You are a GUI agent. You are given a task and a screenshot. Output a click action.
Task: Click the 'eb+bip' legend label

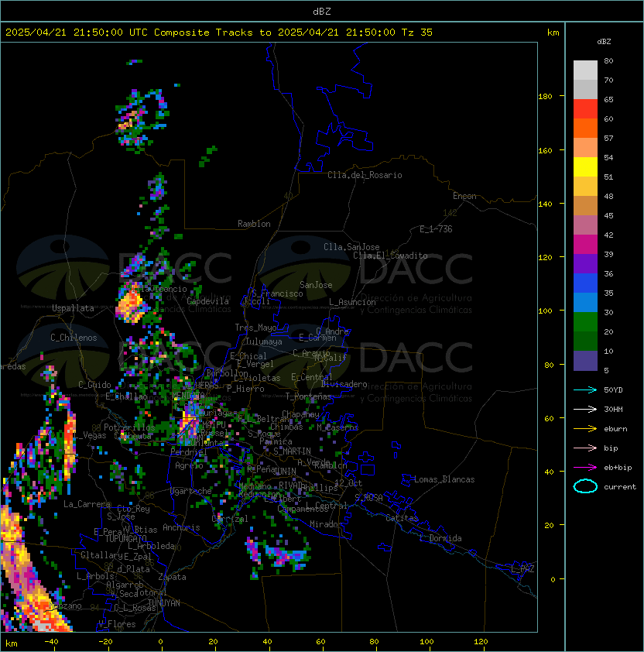click(618, 468)
